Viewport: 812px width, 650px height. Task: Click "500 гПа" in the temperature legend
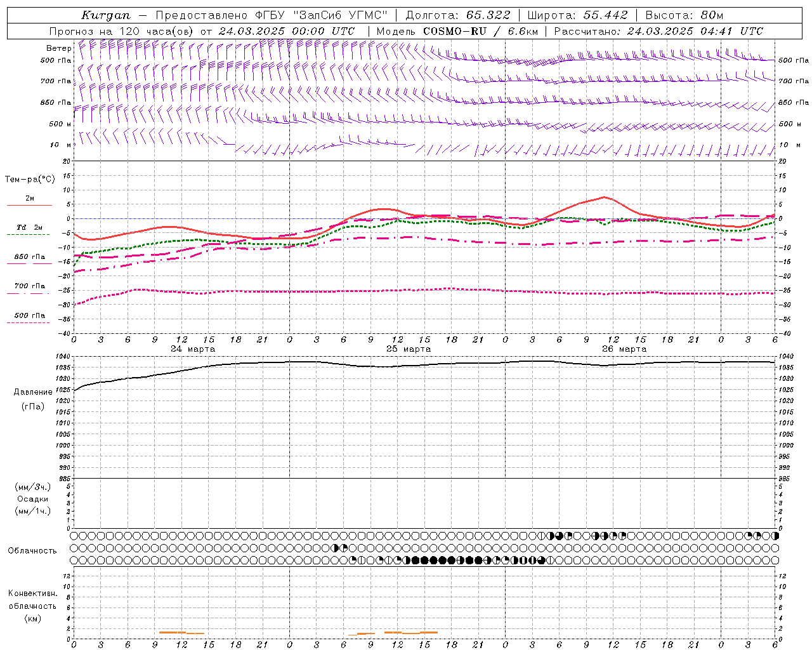[x=30, y=315]
